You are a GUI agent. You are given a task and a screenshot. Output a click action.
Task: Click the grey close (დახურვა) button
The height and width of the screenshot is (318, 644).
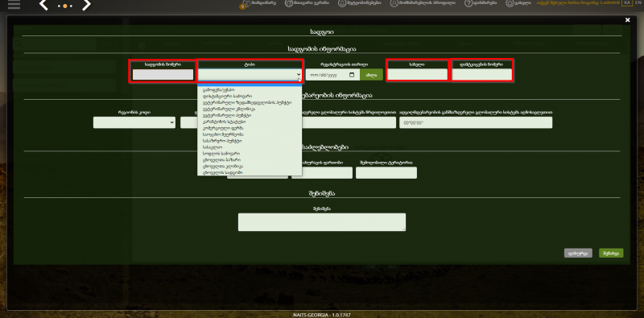point(578,253)
